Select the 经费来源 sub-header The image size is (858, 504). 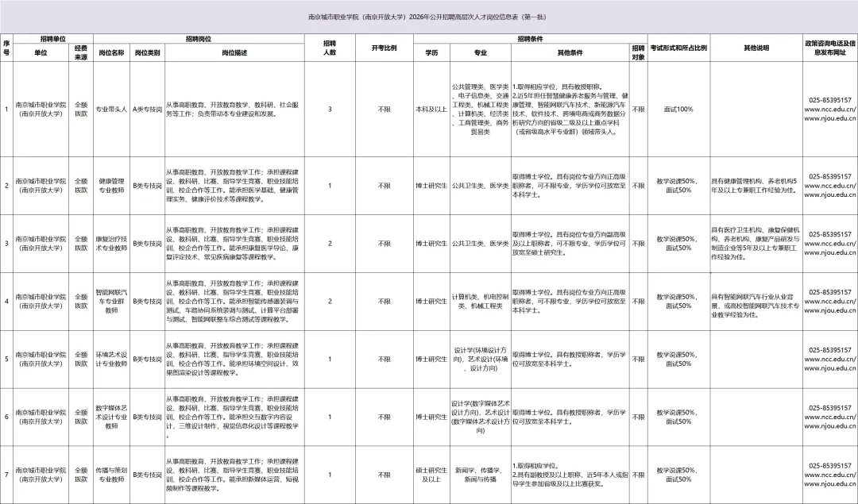click(81, 52)
